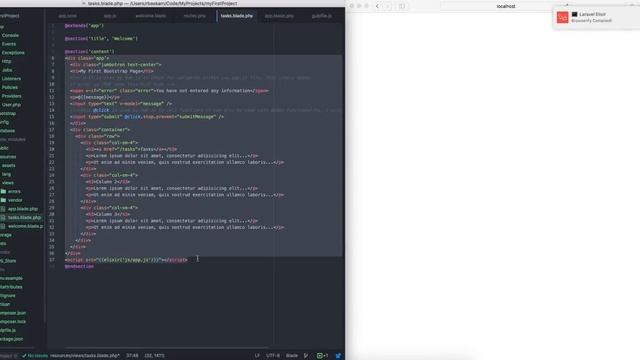
Task: Click welcome.blade file icon in tree
Action: tap(3, 226)
